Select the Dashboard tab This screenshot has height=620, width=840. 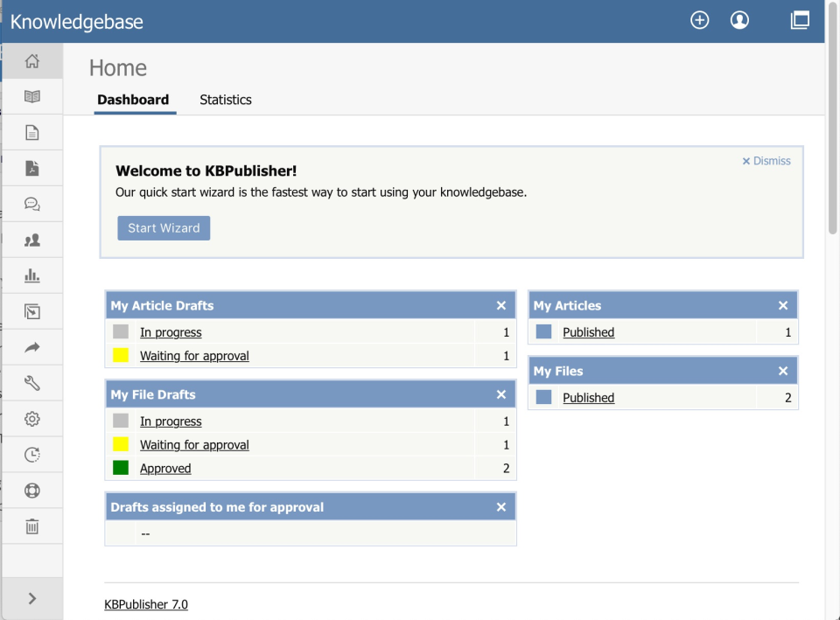[x=134, y=100]
